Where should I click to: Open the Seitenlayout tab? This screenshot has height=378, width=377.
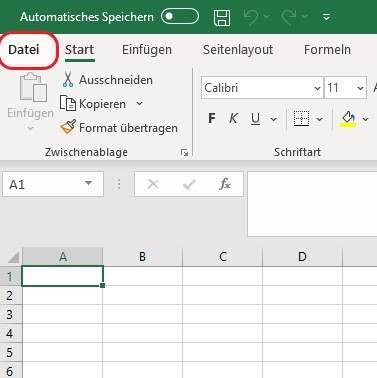[238, 50]
